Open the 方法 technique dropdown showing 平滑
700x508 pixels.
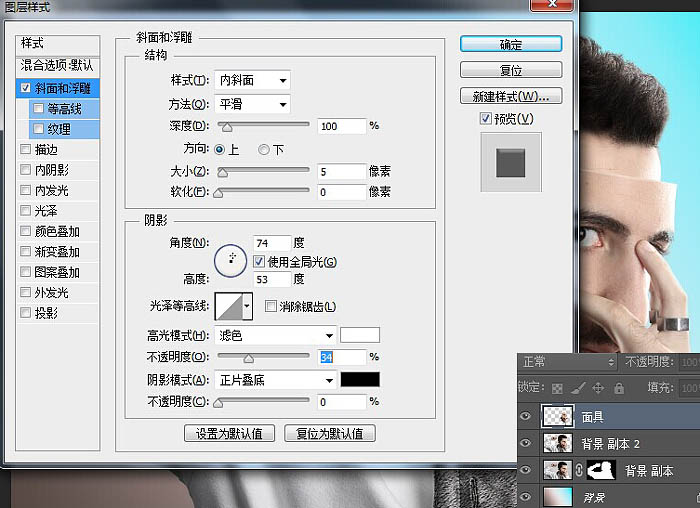point(252,104)
